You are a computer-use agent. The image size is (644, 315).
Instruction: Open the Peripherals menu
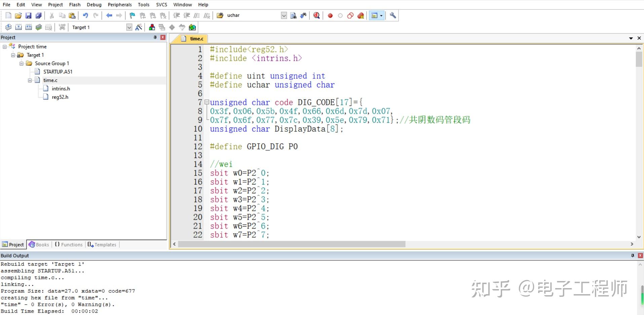120,4
